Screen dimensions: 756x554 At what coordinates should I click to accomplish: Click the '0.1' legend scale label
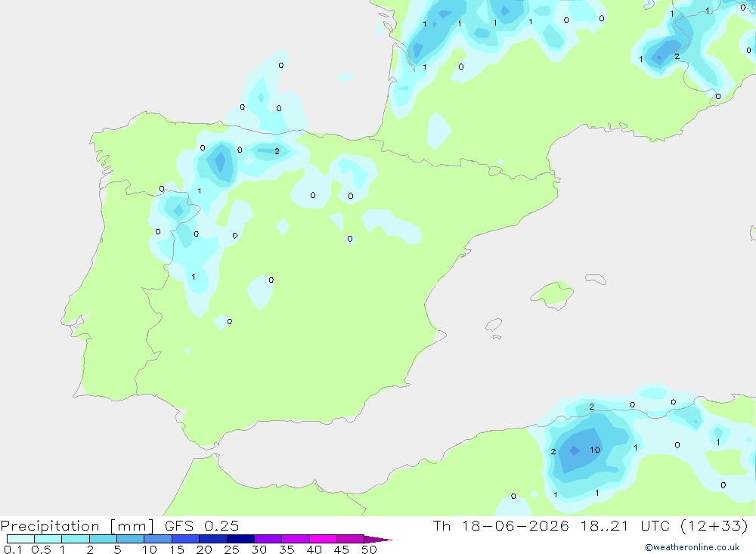[x=13, y=549]
